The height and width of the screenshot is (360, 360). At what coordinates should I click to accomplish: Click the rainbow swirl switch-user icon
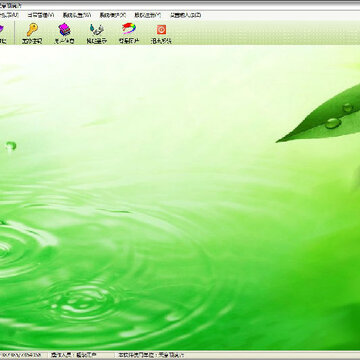coord(129,29)
